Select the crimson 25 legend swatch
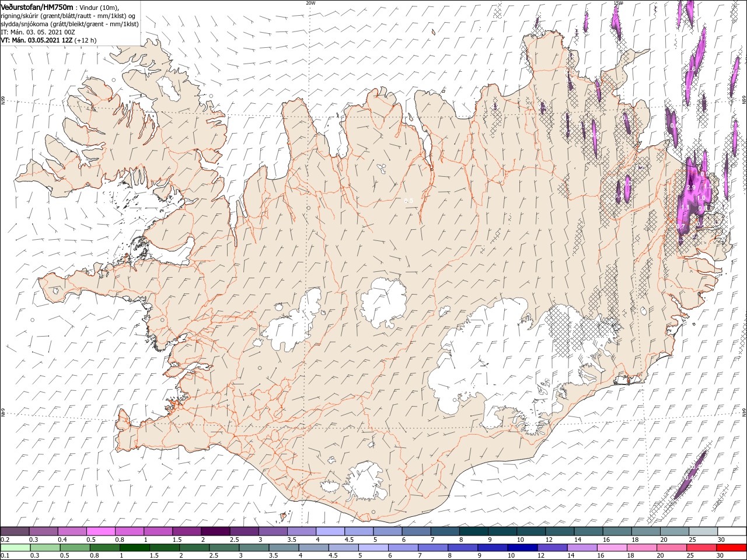The width and height of the screenshot is (747, 560). coord(701,548)
